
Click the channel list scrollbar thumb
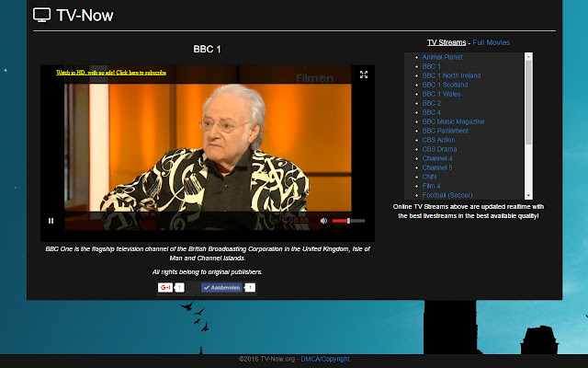coord(528,102)
